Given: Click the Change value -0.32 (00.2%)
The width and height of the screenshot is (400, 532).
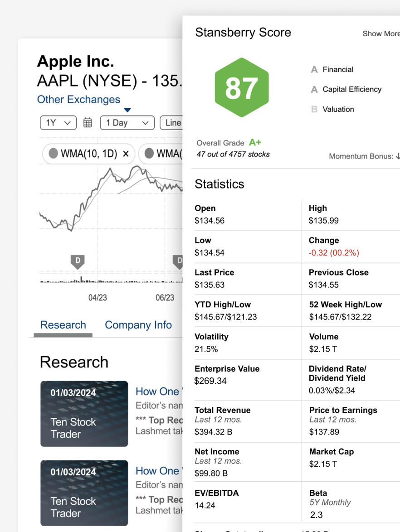Looking at the screenshot, I should click(x=334, y=253).
